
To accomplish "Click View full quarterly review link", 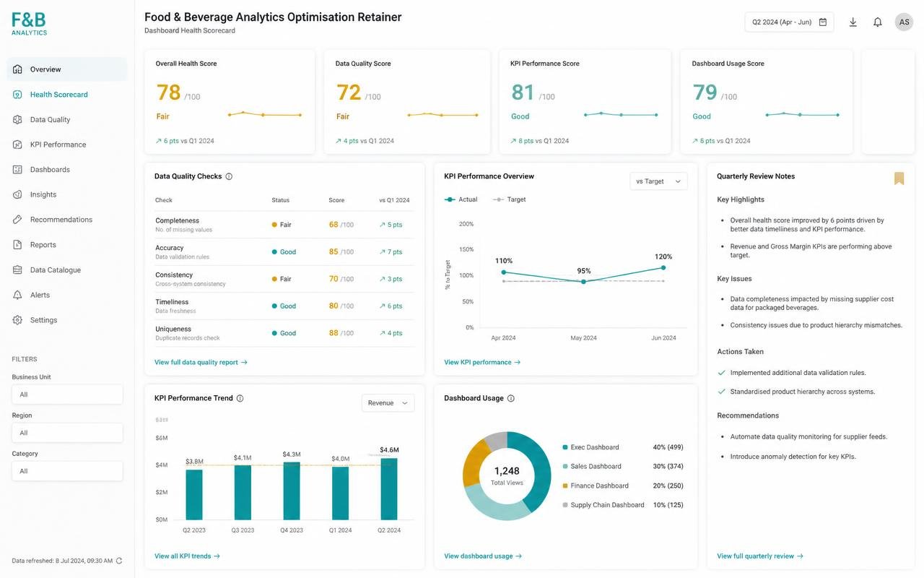I will click(760, 556).
